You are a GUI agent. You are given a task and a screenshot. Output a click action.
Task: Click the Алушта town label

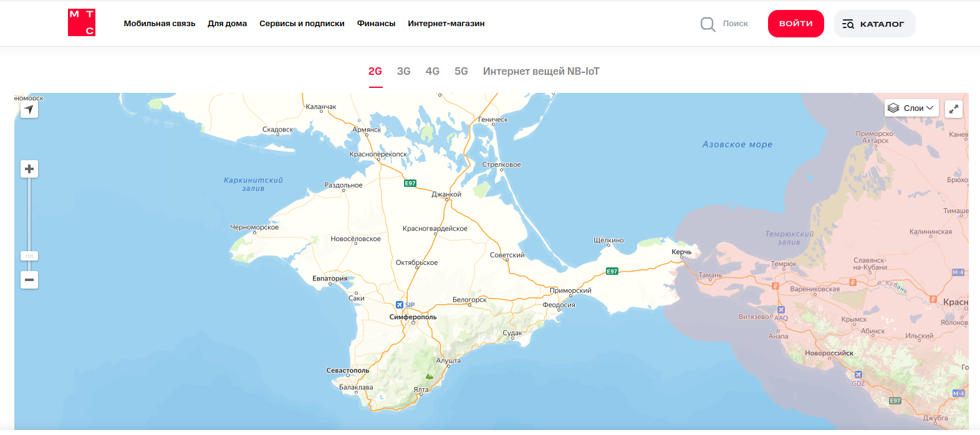point(449,360)
